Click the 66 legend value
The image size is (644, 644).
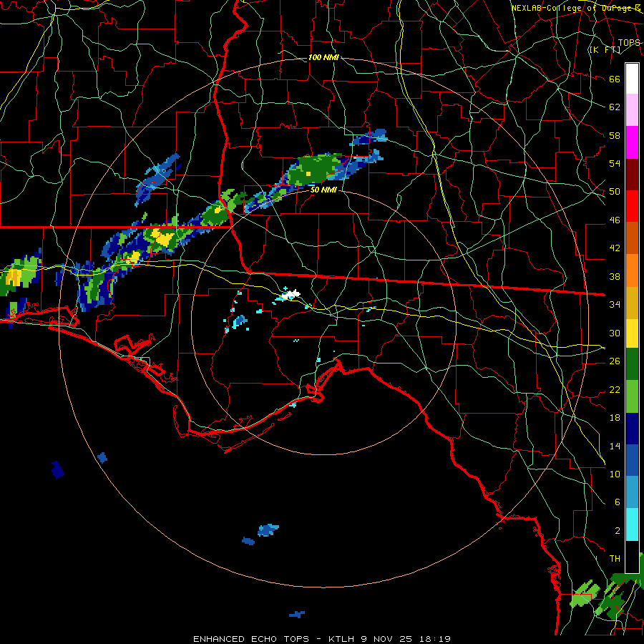point(615,79)
